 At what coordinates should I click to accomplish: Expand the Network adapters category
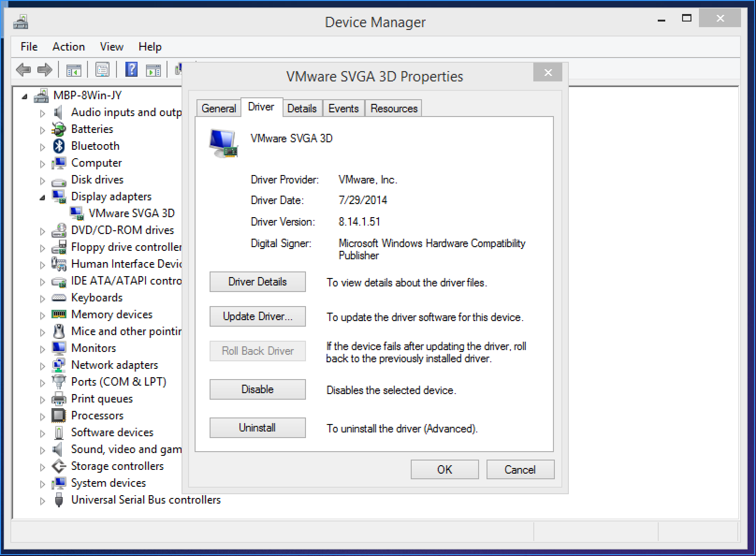tap(43, 366)
